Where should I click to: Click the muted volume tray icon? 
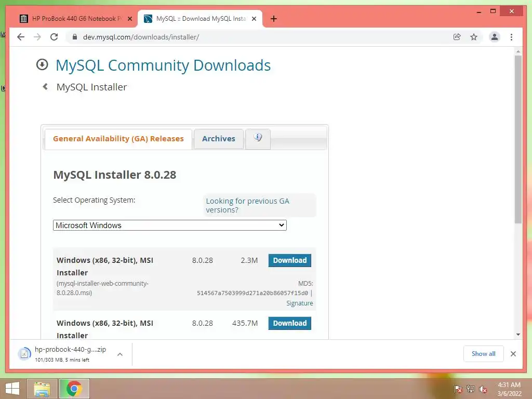click(483, 389)
